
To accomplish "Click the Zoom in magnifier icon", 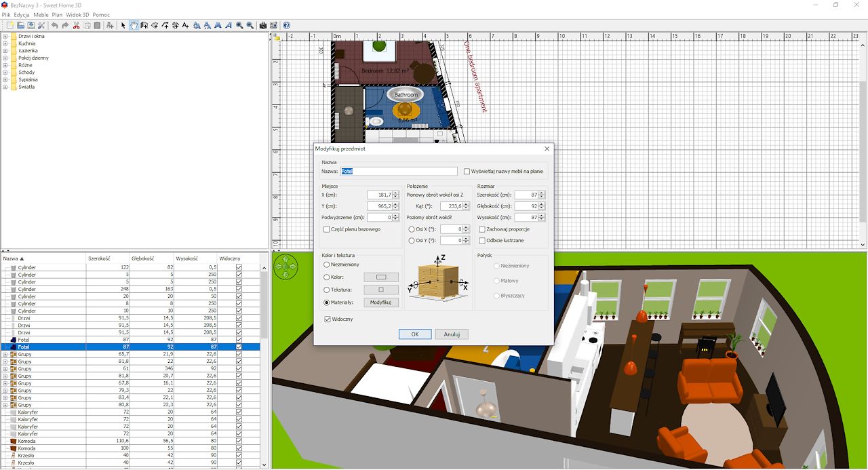I will click(239, 25).
